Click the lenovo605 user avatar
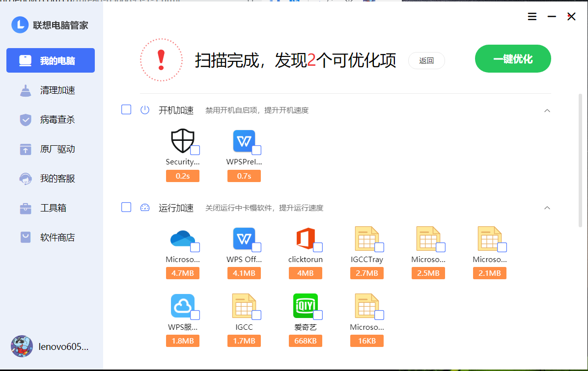The height and width of the screenshot is (371, 588). pos(22,346)
